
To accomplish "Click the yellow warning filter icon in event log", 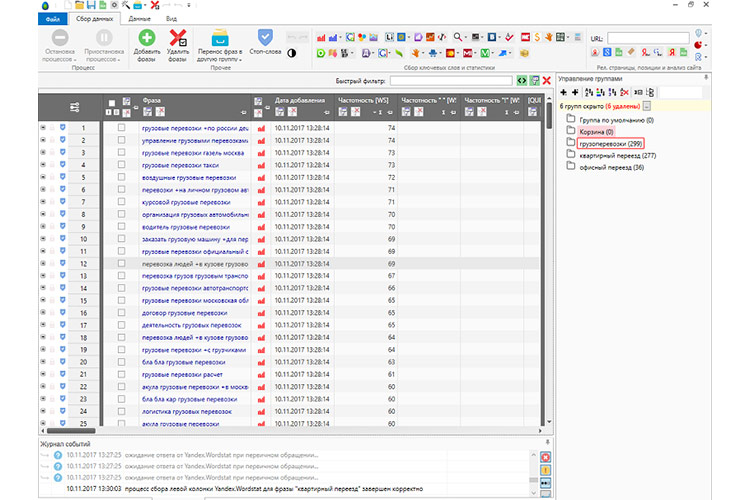I will (545, 470).
